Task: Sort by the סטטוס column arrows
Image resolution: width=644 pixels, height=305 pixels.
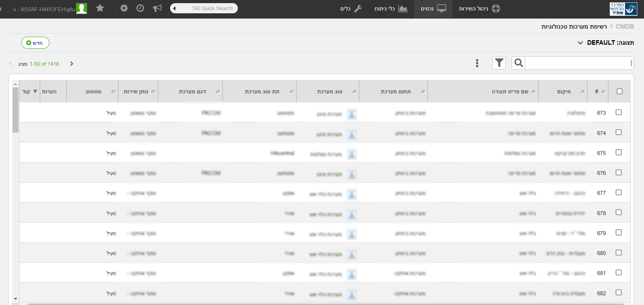Action: coord(113,91)
